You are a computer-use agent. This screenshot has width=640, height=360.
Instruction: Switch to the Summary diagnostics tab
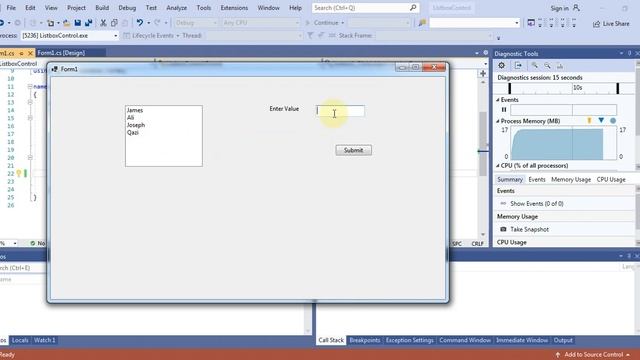(x=510, y=180)
